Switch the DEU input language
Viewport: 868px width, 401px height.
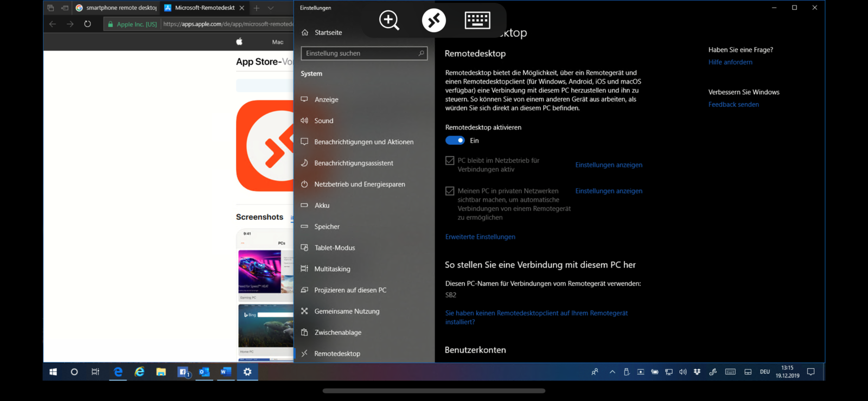click(x=765, y=372)
